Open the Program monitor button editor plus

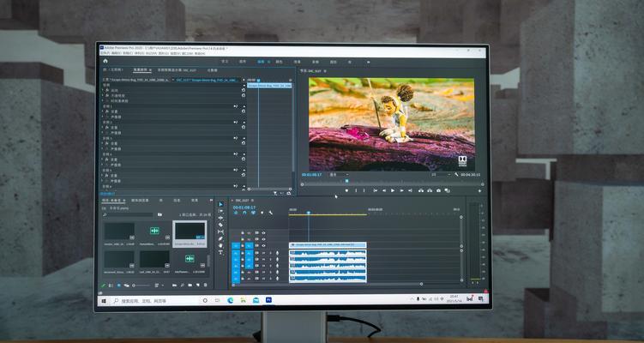pyautogui.click(x=479, y=191)
